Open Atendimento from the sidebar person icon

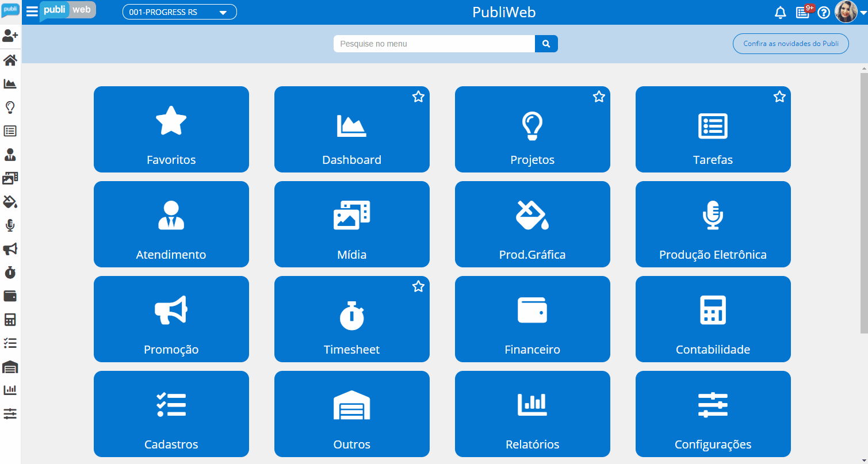click(10, 155)
